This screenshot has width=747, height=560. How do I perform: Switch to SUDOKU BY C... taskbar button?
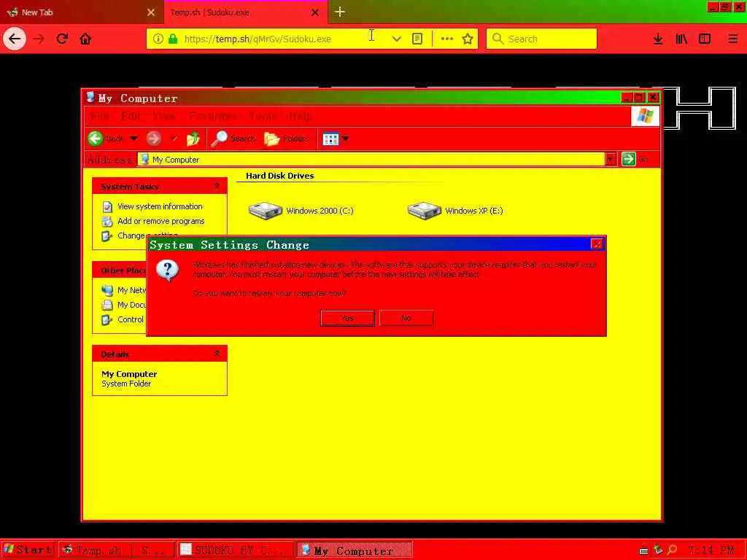[235, 550]
